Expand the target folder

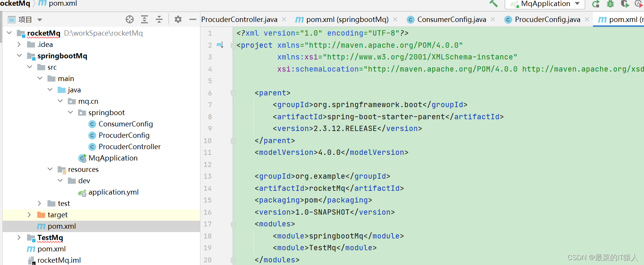tap(29, 215)
